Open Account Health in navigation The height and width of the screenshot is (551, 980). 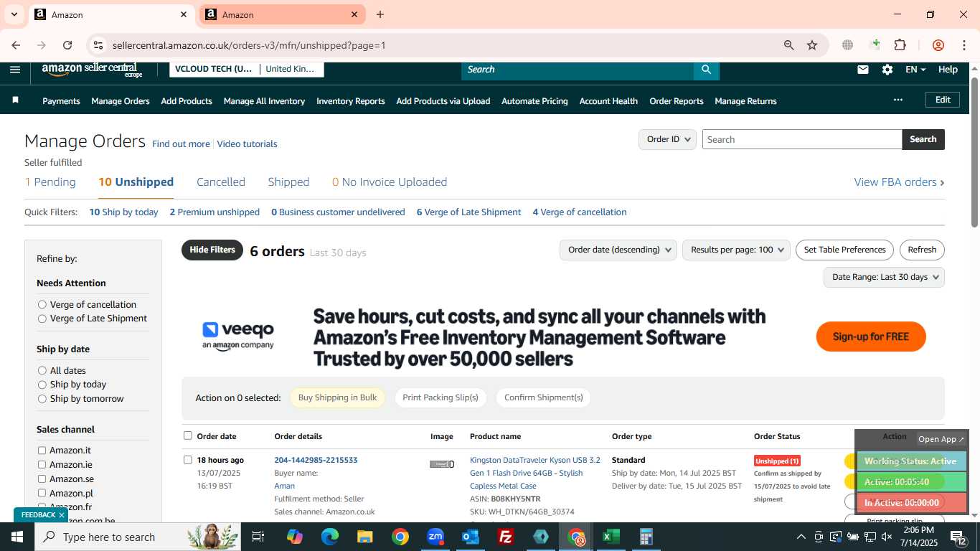(608, 101)
